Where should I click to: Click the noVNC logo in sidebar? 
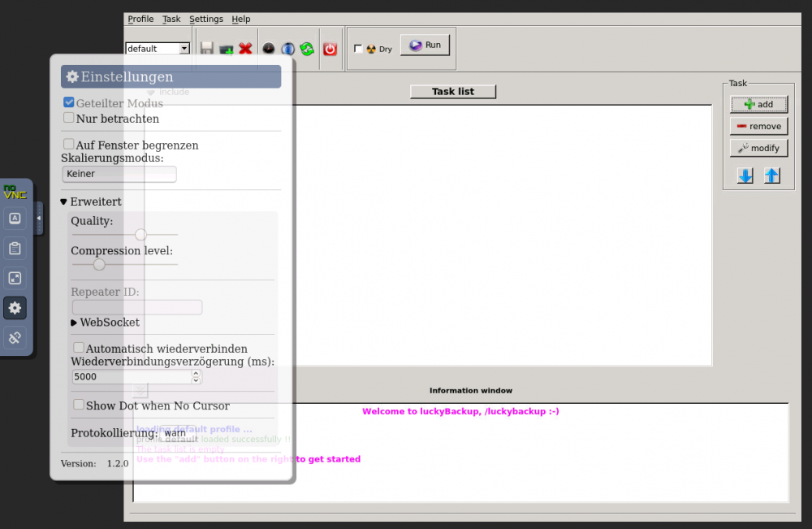(15, 192)
